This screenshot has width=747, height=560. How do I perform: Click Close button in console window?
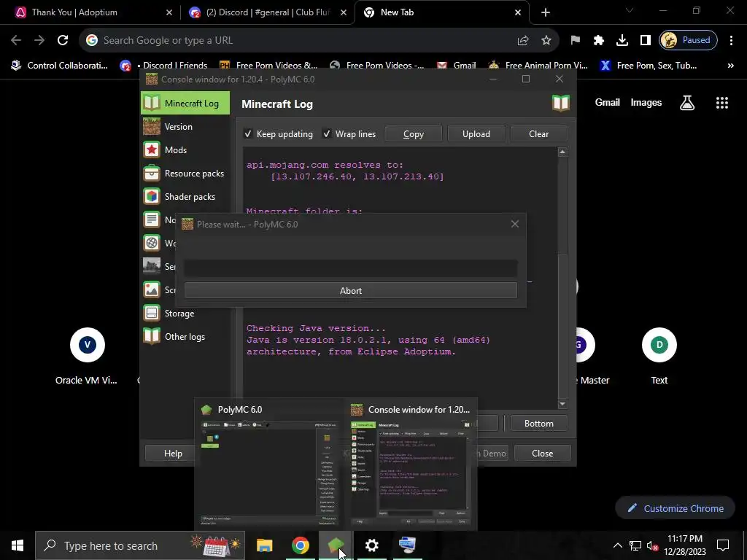[543, 454]
